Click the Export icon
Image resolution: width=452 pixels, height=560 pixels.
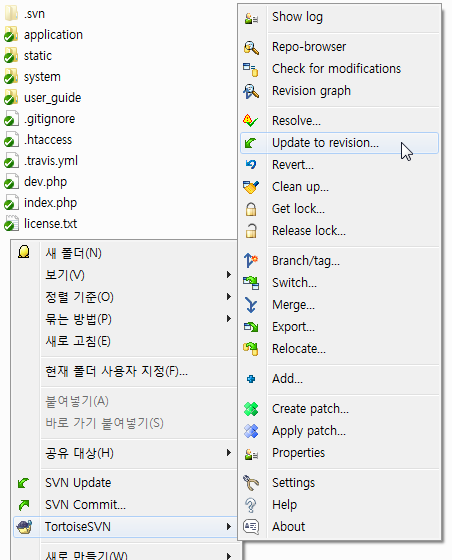tap(251, 327)
